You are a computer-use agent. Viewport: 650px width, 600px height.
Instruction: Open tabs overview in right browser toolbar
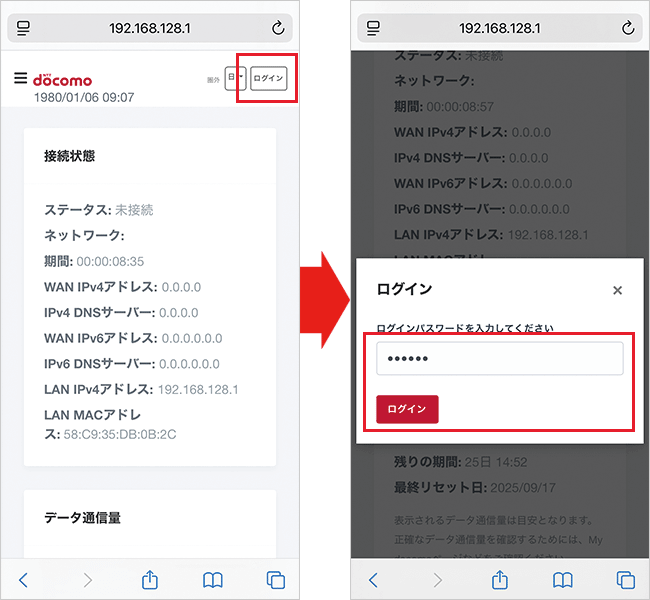coord(626,579)
